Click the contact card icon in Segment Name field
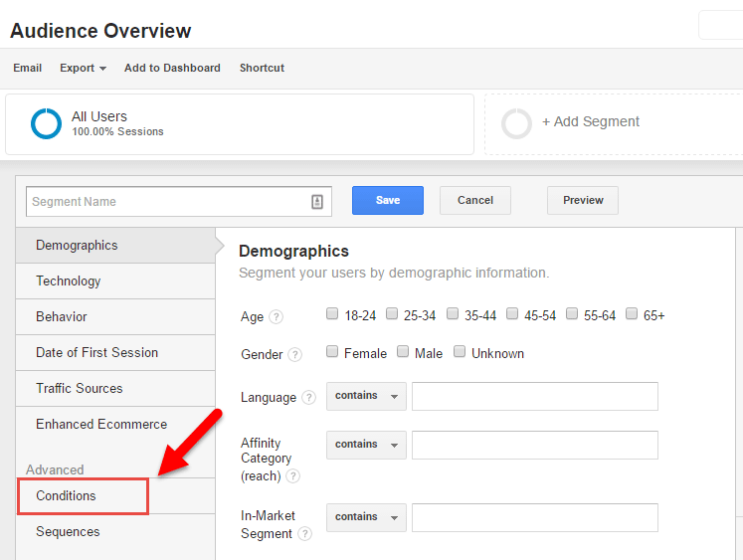Viewport: 743px width, 560px height. click(x=317, y=202)
